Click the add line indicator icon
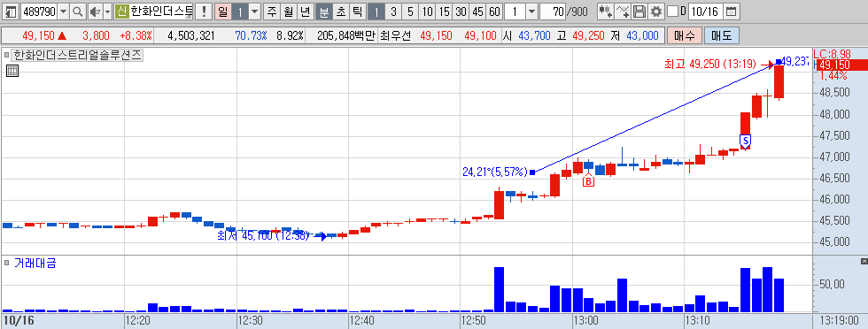The width and height of the screenshot is (868, 329). (x=623, y=11)
